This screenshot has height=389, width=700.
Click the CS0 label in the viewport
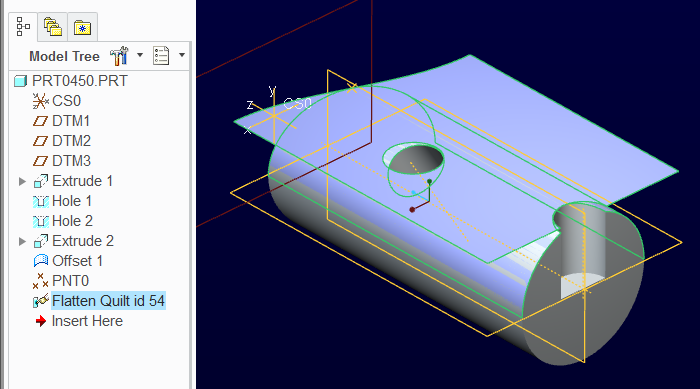pos(297,104)
